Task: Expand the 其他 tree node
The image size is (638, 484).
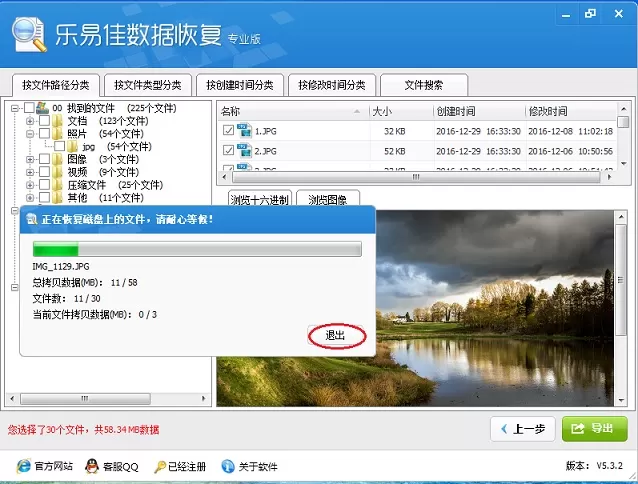Action: pos(30,198)
